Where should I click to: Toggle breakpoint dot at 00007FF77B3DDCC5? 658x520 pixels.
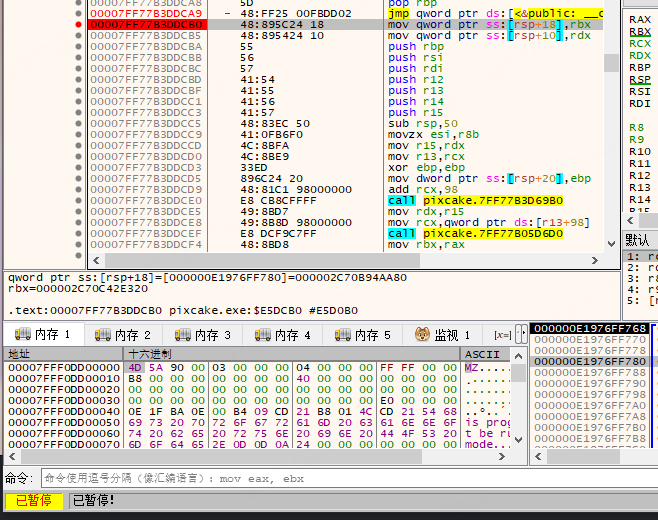78,123
